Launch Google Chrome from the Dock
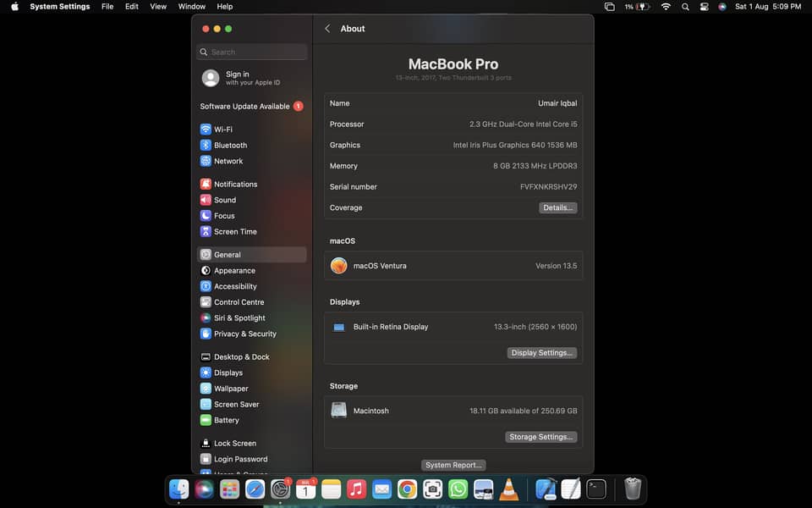Image resolution: width=812 pixels, height=508 pixels. coord(407,489)
